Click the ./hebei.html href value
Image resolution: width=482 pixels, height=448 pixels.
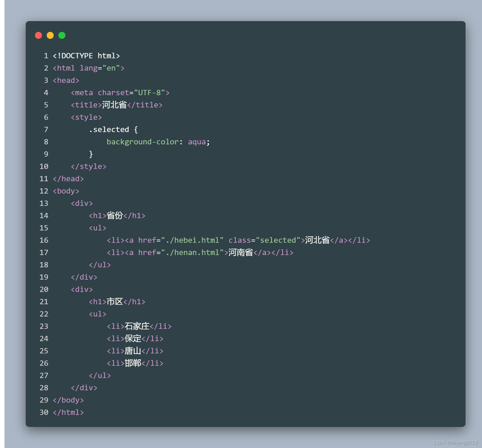click(x=193, y=240)
